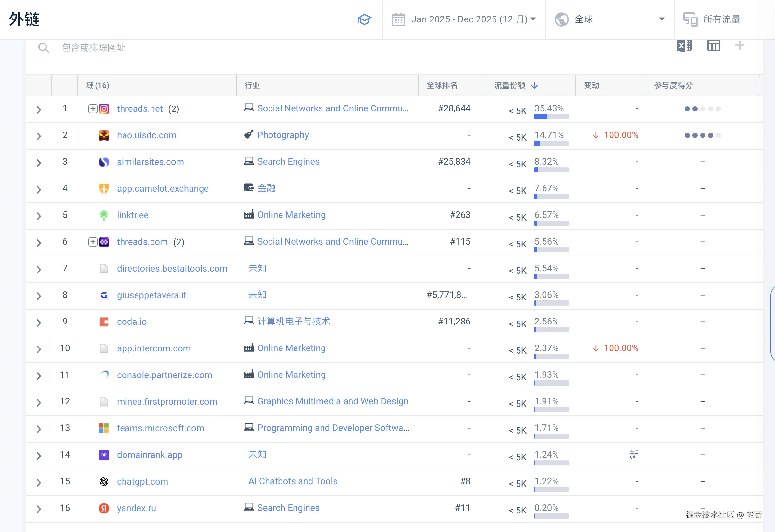Screen dimensions: 775x532
Task: Open the column settings table icon
Action: pos(714,46)
